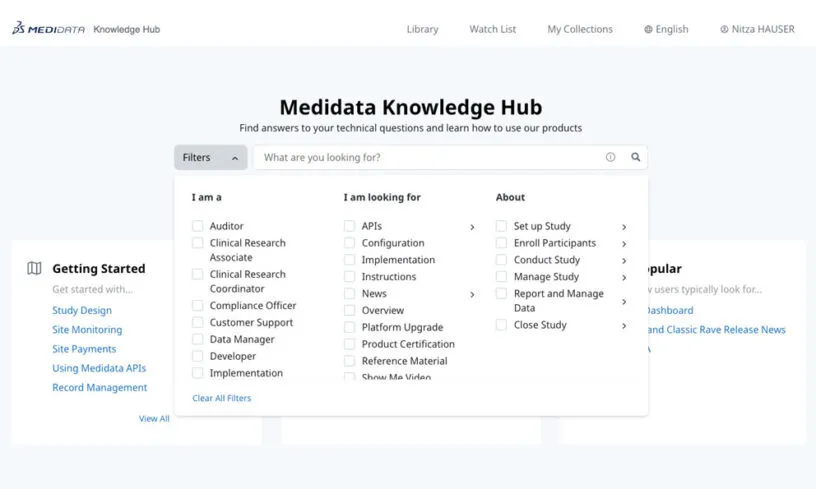Click the globe language icon
This screenshot has width=816, height=489.
click(x=648, y=30)
